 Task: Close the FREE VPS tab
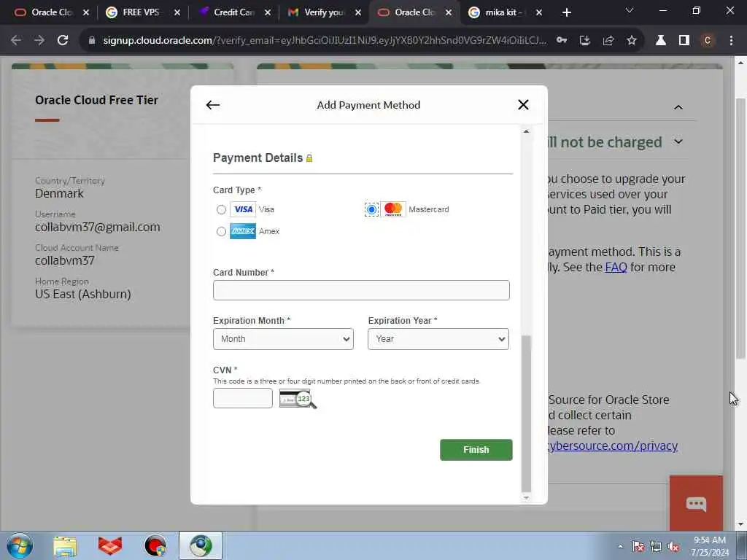coord(177,13)
